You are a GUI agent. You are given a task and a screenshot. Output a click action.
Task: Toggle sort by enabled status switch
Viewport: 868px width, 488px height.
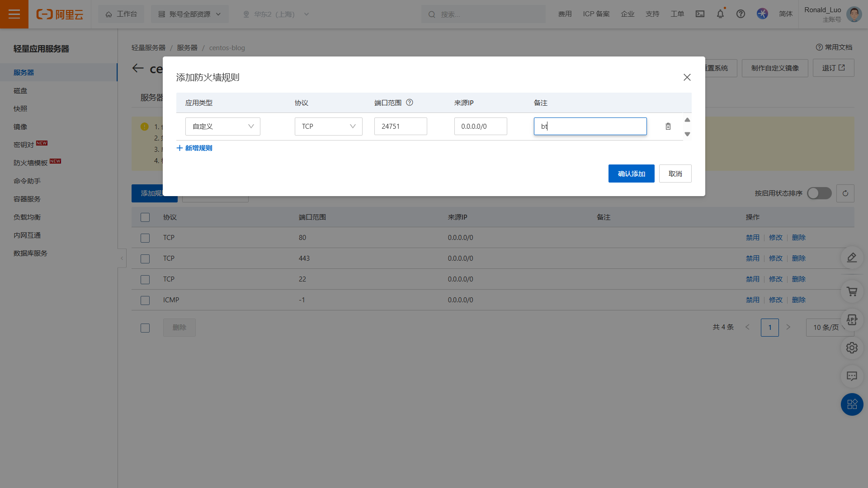pos(819,193)
